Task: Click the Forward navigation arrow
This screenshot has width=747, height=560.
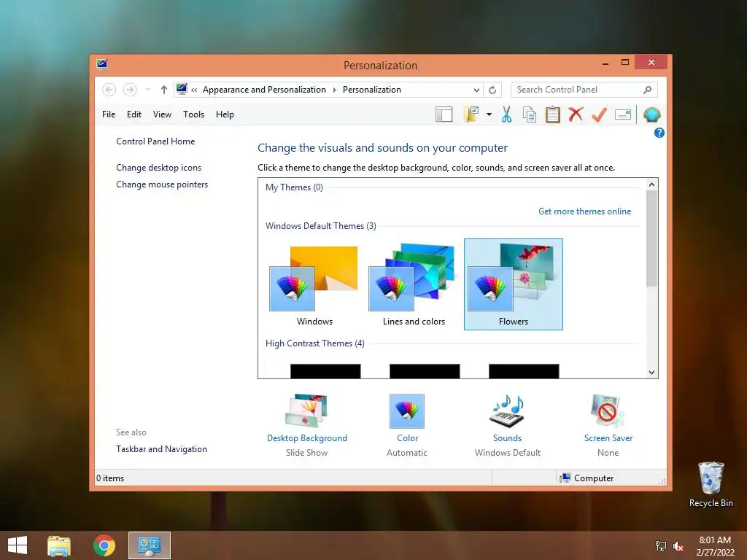Action: 130,90
